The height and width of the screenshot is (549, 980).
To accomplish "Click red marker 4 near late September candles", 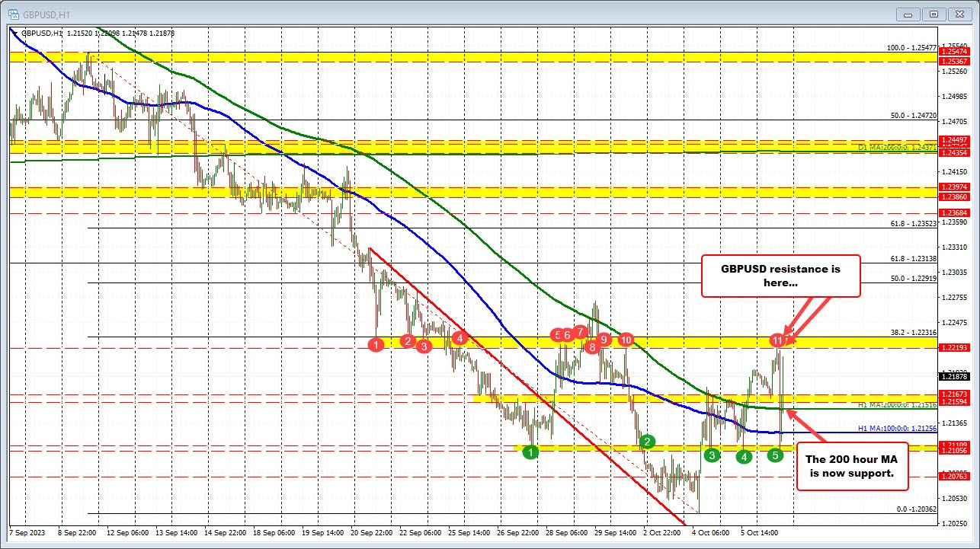I will 459,339.
